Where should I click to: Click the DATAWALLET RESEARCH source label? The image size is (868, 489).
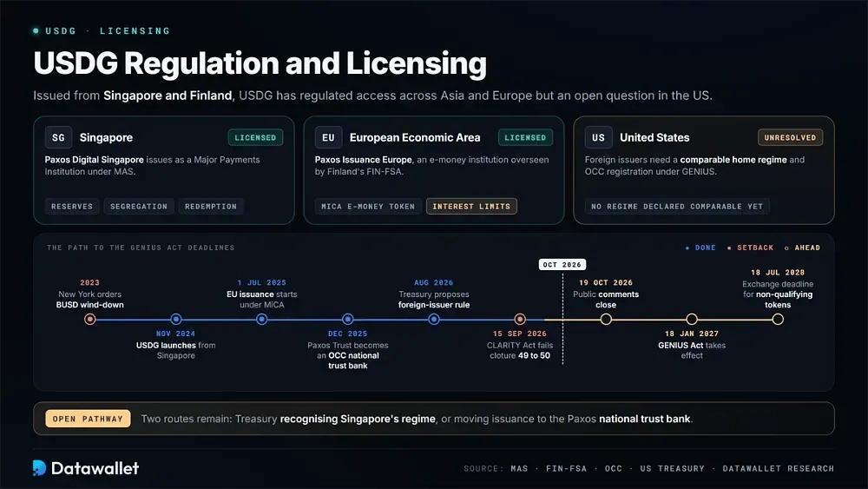coord(779,468)
